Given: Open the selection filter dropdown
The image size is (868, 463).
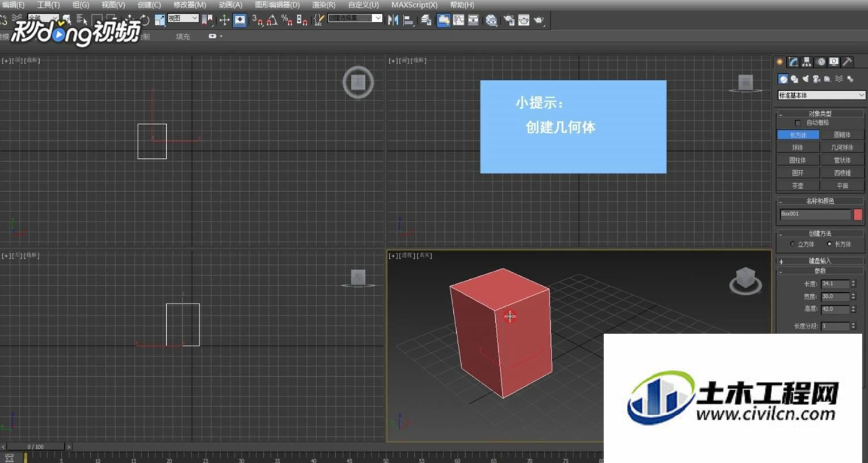Looking at the screenshot, I should click(43, 18).
